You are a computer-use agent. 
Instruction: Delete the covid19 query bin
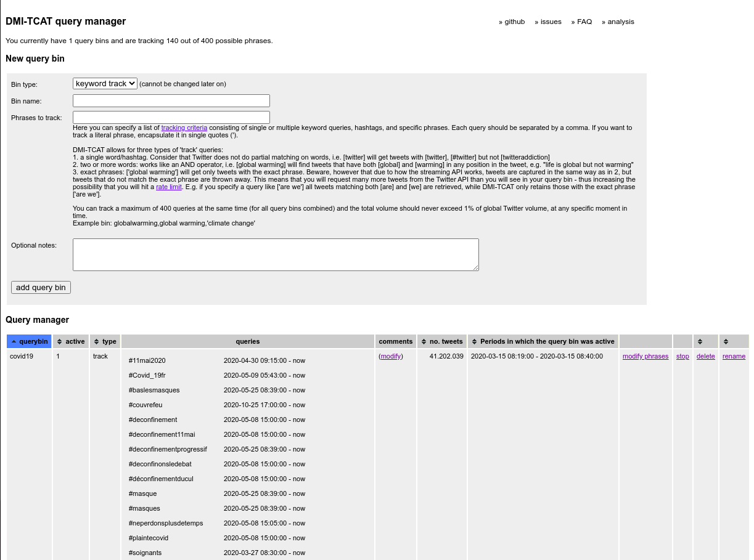706,356
